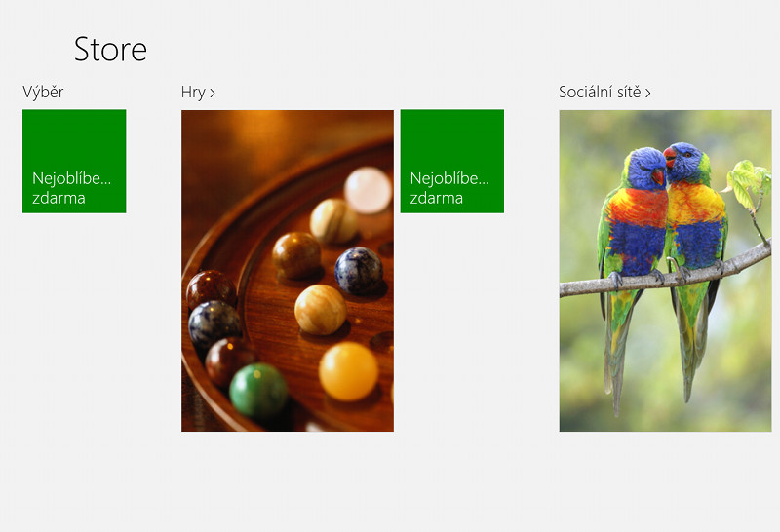Screen dimensions: 780x532
Task: Click the green marble in the Hry image
Action: pyautogui.click(x=258, y=391)
